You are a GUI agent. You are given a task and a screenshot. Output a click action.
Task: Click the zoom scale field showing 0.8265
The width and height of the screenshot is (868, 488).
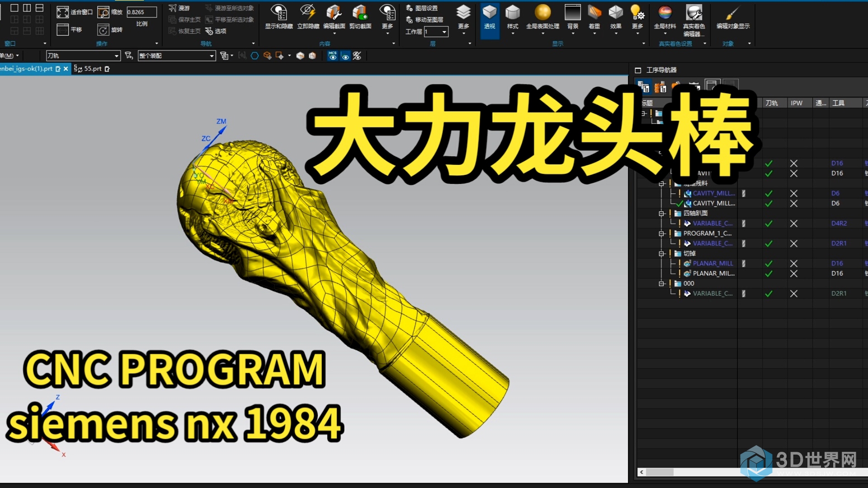142,12
